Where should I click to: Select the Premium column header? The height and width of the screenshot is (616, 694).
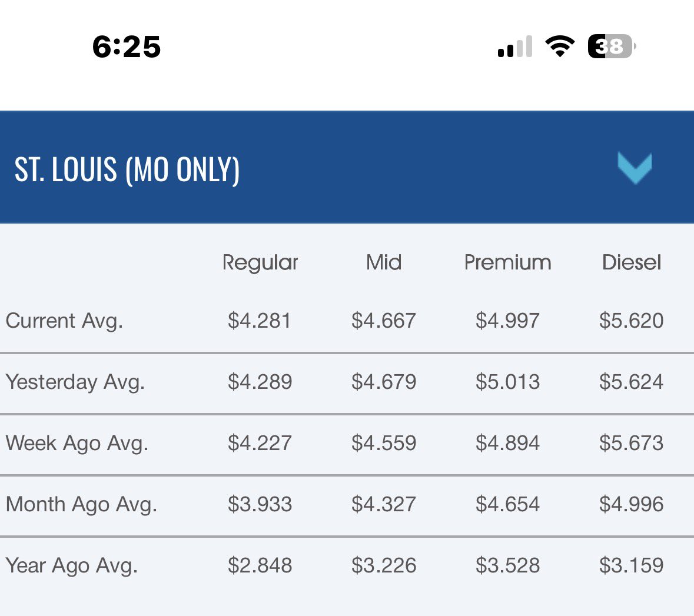[507, 262]
